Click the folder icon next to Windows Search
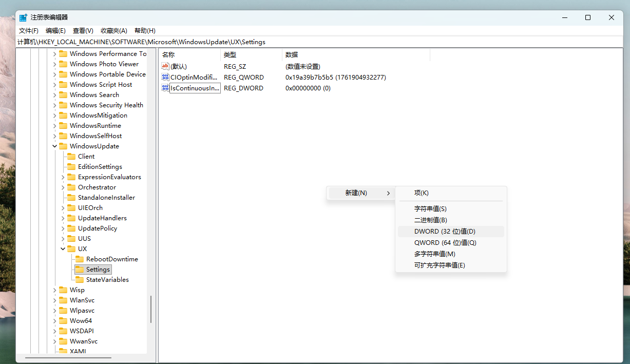This screenshot has width=630, height=364. click(x=63, y=95)
